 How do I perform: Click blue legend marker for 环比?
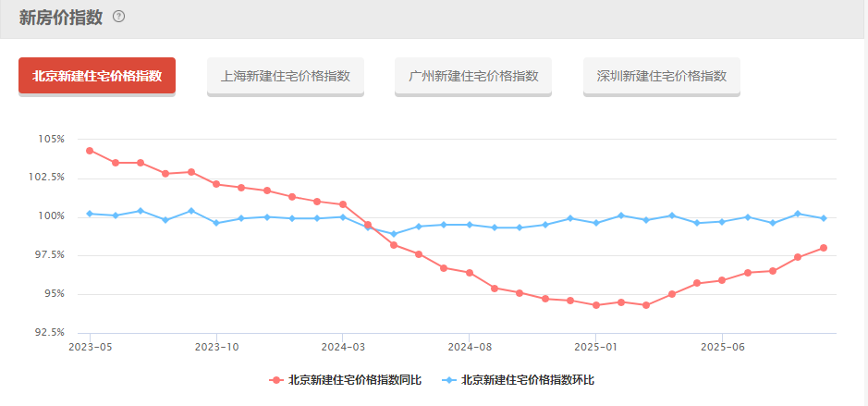click(x=449, y=379)
